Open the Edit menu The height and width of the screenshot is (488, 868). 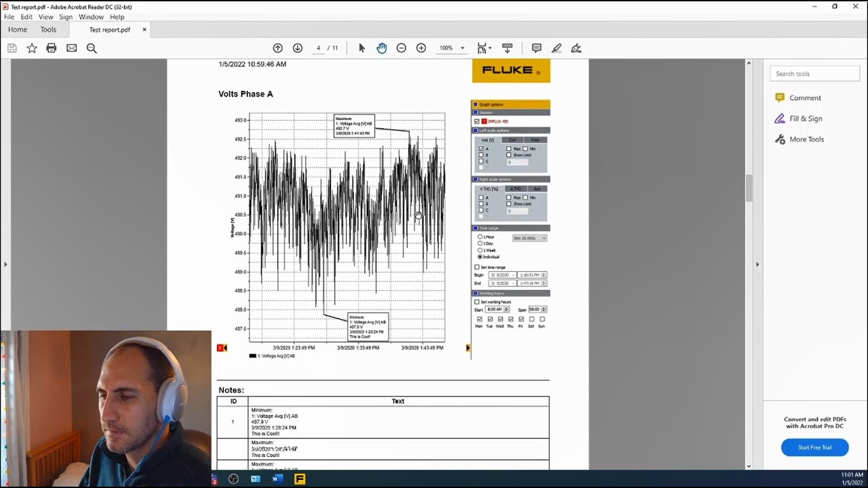coord(26,17)
